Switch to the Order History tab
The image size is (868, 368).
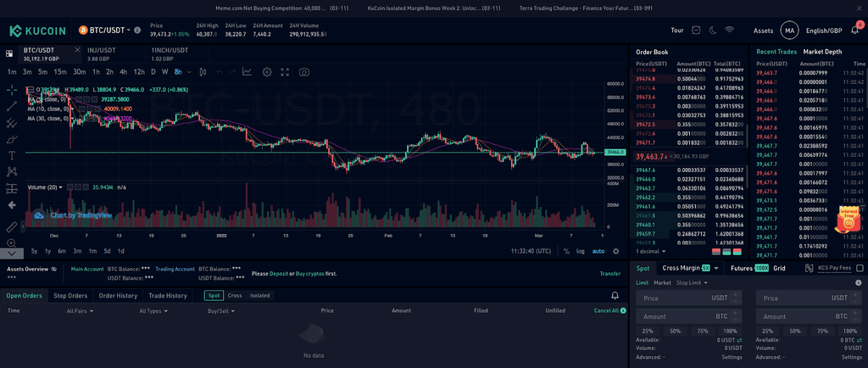(118, 296)
